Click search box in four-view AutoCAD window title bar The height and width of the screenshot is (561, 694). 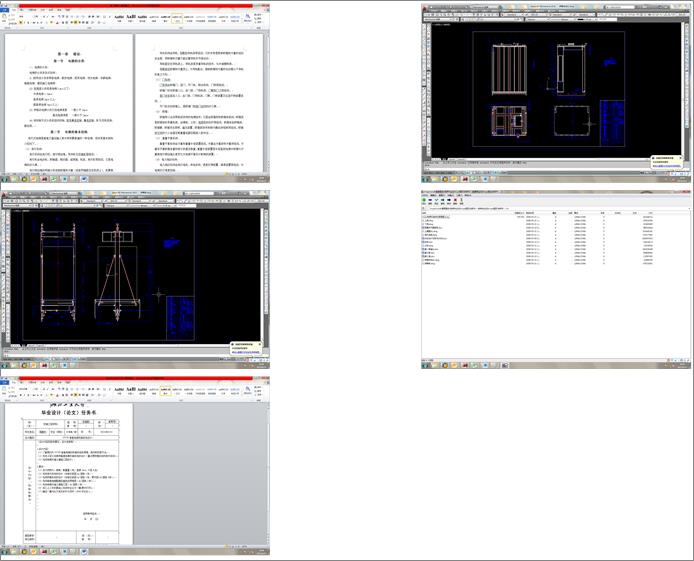pos(621,7)
